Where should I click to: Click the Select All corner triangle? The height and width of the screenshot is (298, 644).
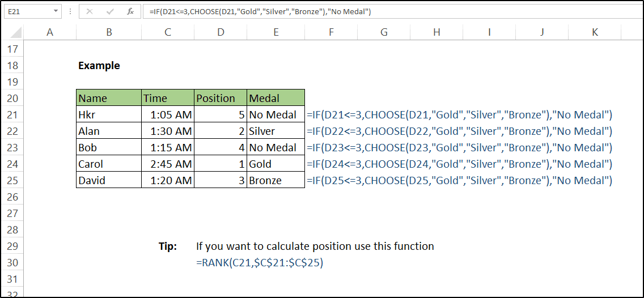pos(16,32)
